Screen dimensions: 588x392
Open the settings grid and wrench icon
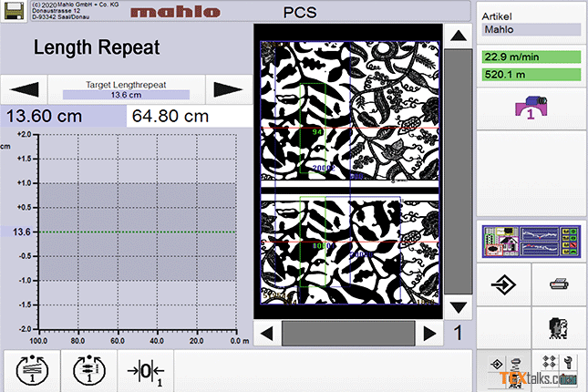tap(559, 369)
